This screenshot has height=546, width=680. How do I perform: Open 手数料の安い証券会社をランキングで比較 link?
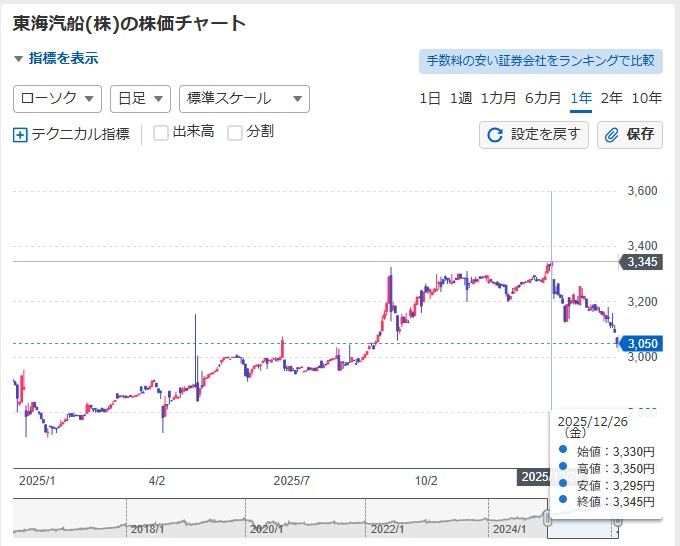(x=540, y=61)
